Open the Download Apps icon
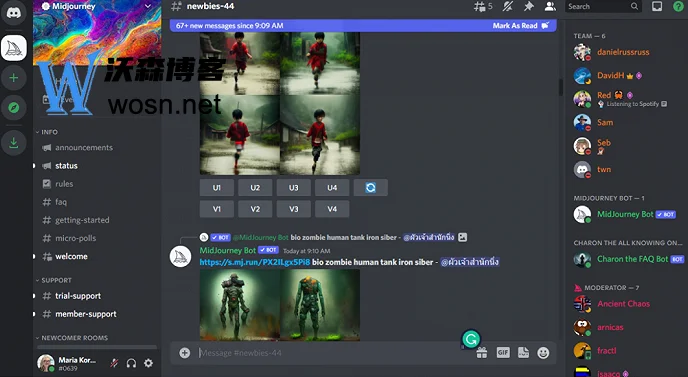688x377 pixels. click(14, 143)
